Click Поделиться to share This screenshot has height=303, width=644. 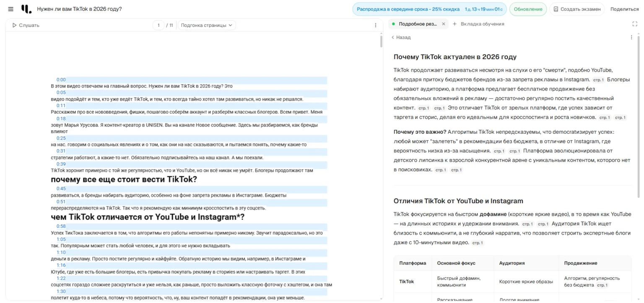pyautogui.click(x=624, y=8)
